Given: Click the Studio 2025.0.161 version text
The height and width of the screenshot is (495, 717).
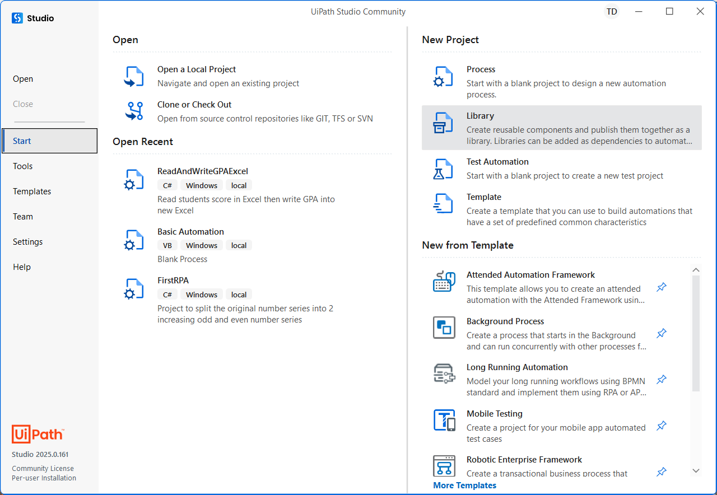Looking at the screenshot, I should 40,454.
